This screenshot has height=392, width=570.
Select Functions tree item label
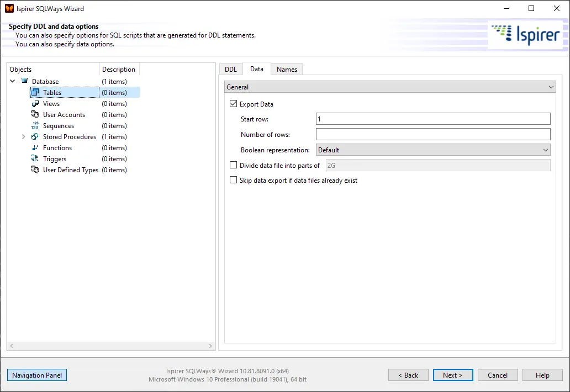click(57, 148)
